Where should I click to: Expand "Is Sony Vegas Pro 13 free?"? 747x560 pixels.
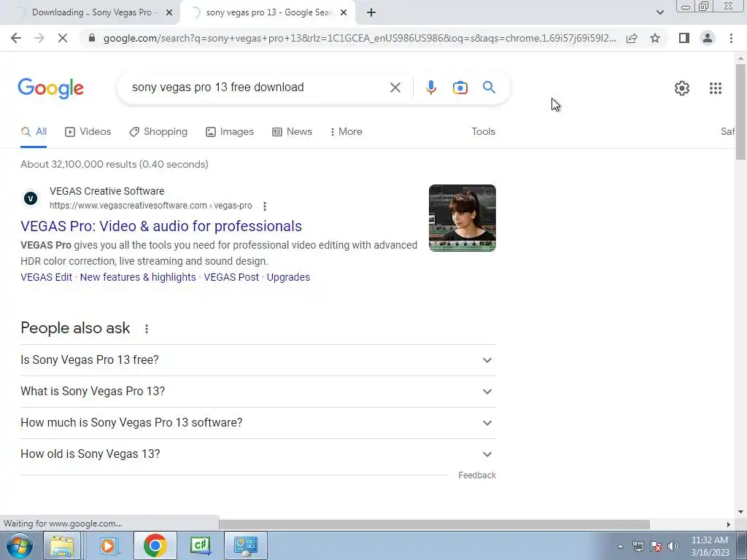click(x=258, y=360)
